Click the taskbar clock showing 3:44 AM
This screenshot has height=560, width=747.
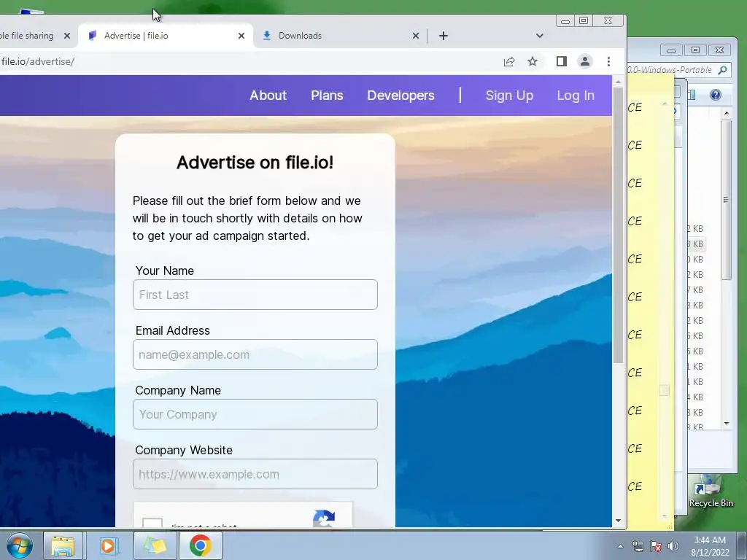(x=710, y=546)
